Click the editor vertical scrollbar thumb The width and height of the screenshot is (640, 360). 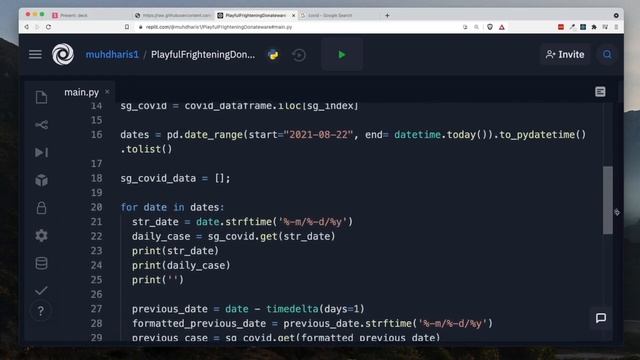click(x=608, y=200)
